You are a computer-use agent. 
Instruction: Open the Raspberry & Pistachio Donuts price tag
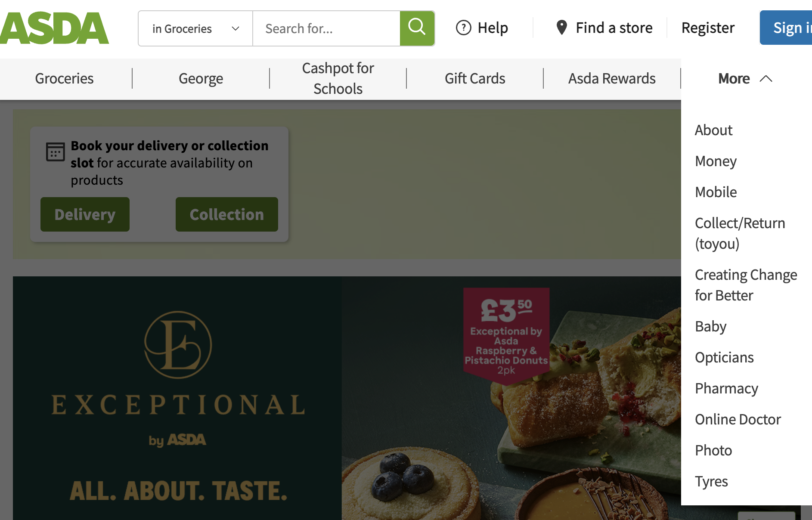point(506,335)
